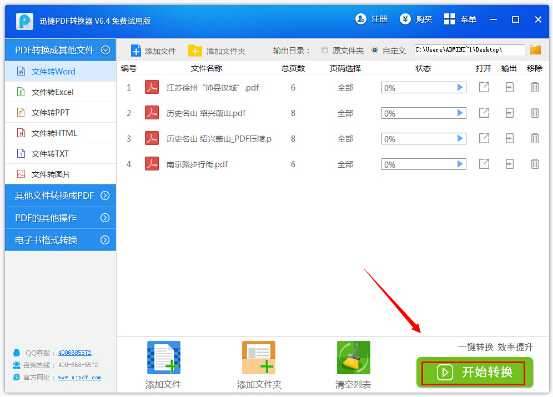Remove file 3 with trash icon
The image size is (553, 397).
(x=535, y=138)
